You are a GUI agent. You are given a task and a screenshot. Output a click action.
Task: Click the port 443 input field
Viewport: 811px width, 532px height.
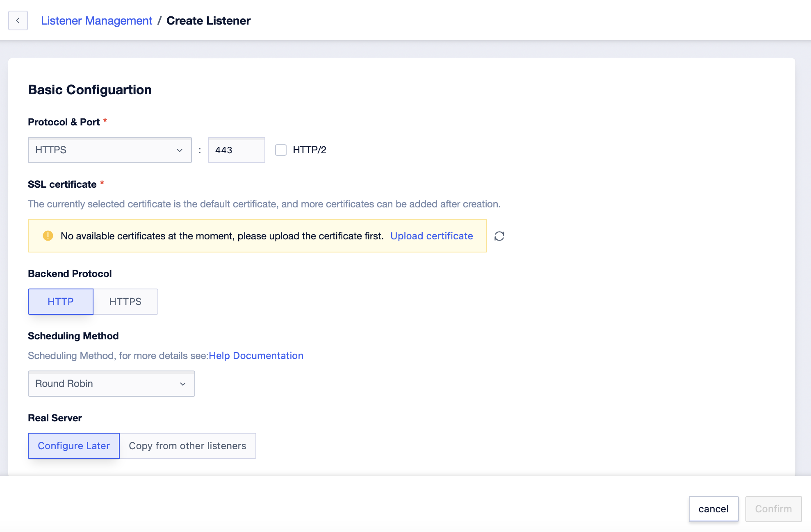(x=236, y=150)
